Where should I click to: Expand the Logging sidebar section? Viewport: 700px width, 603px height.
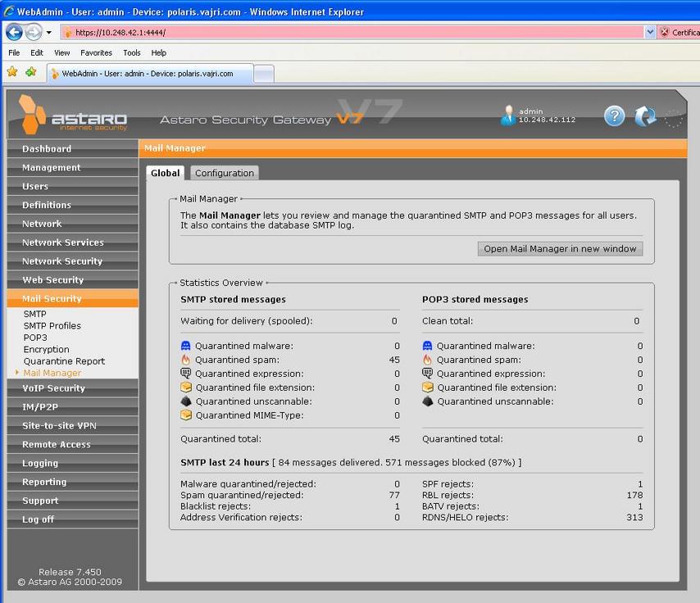(x=72, y=463)
